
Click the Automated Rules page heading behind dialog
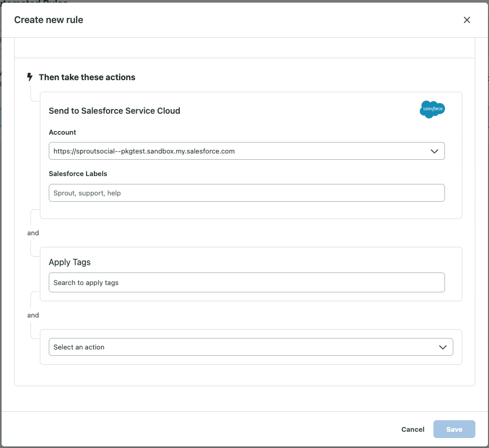tap(34, 3)
